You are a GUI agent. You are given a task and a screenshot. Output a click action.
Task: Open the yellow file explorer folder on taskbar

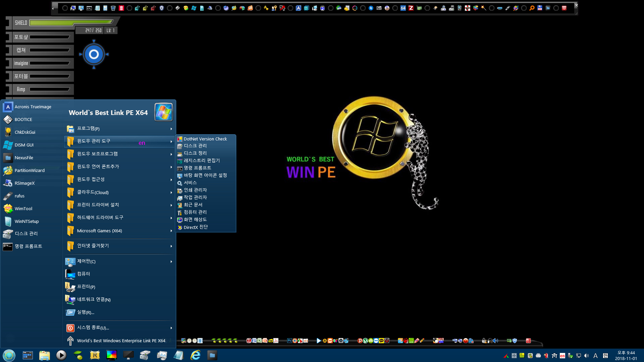[x=44, y=355]
